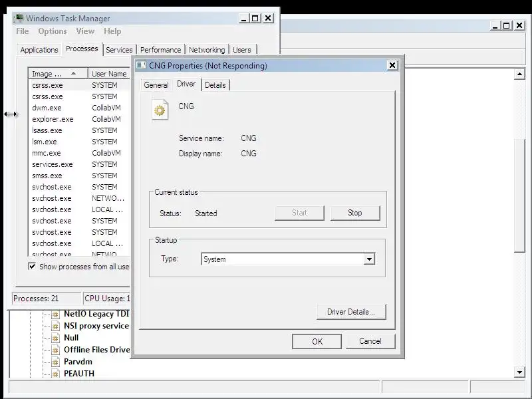Switch to the Services tab

click(x=119, y=50)
